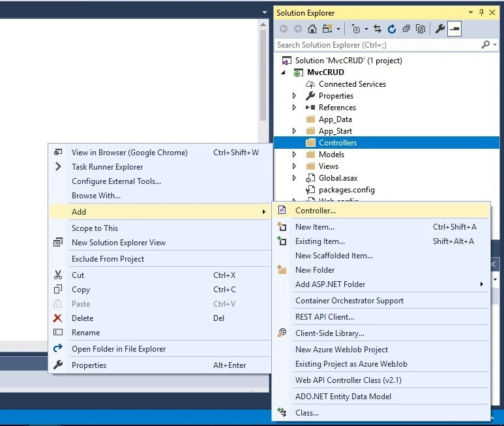Choose Controller... from the Add submenu

click(x=381, y=211)
